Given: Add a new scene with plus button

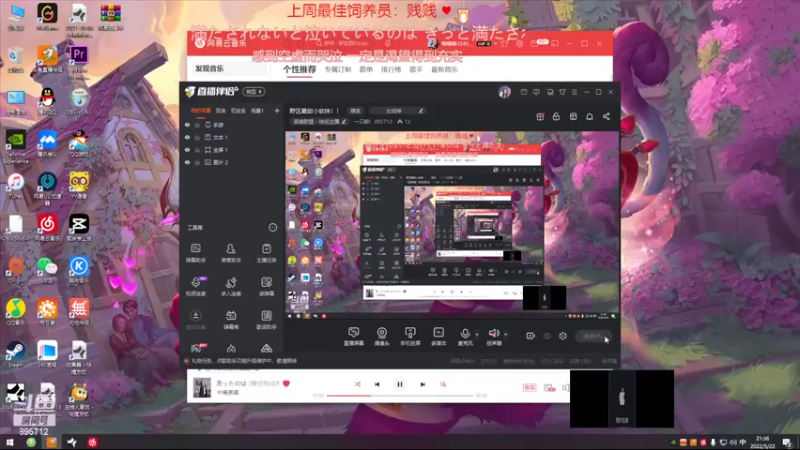Looking at the screenshot, I should tap(277, 111).
